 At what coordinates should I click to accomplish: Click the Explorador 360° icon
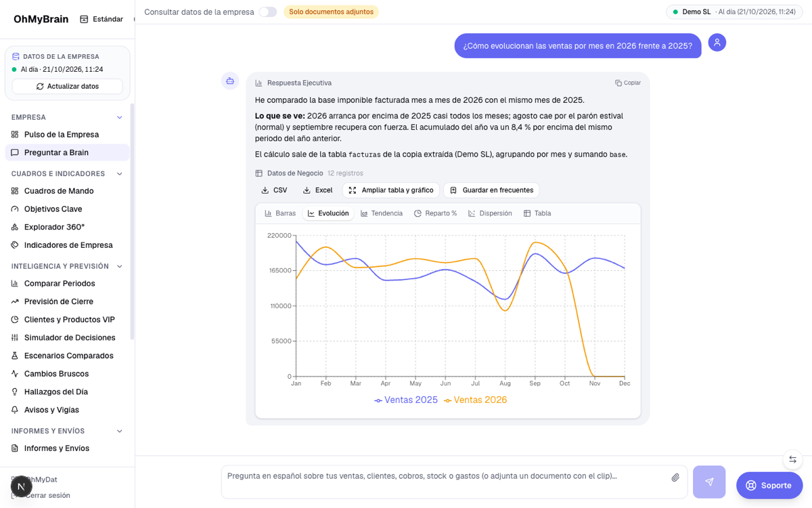pyautogui.click(x=15, y=227)
